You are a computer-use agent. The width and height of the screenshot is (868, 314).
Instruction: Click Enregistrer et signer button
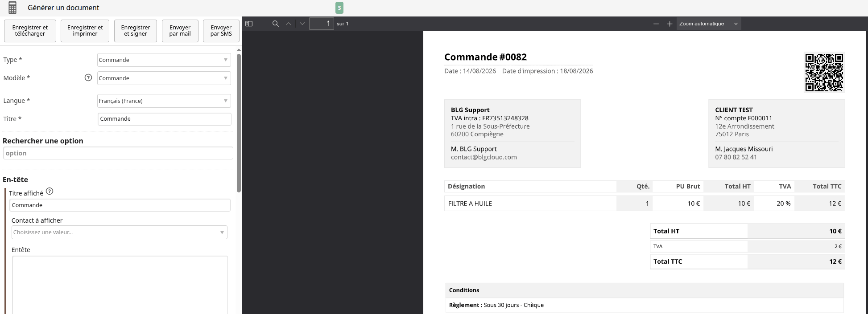[136, 31]
